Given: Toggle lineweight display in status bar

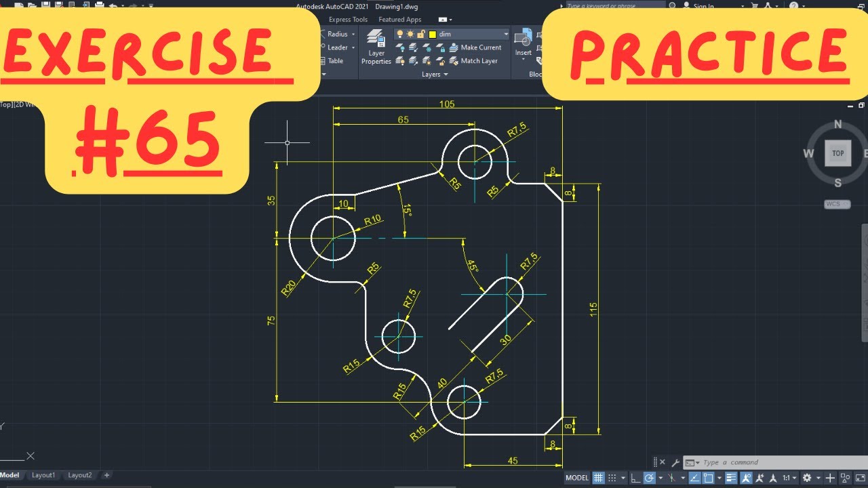Looking at the screenshot, I should 732,478.
